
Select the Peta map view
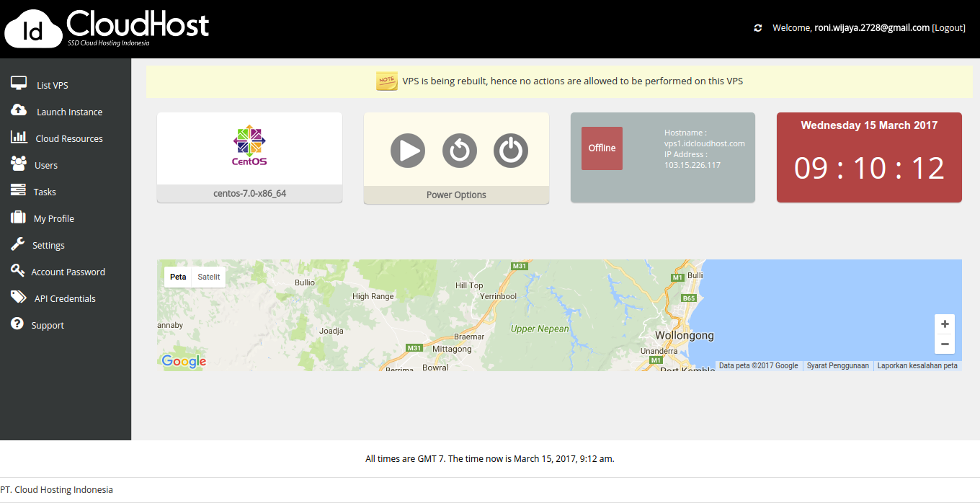[x=177, y=277]
